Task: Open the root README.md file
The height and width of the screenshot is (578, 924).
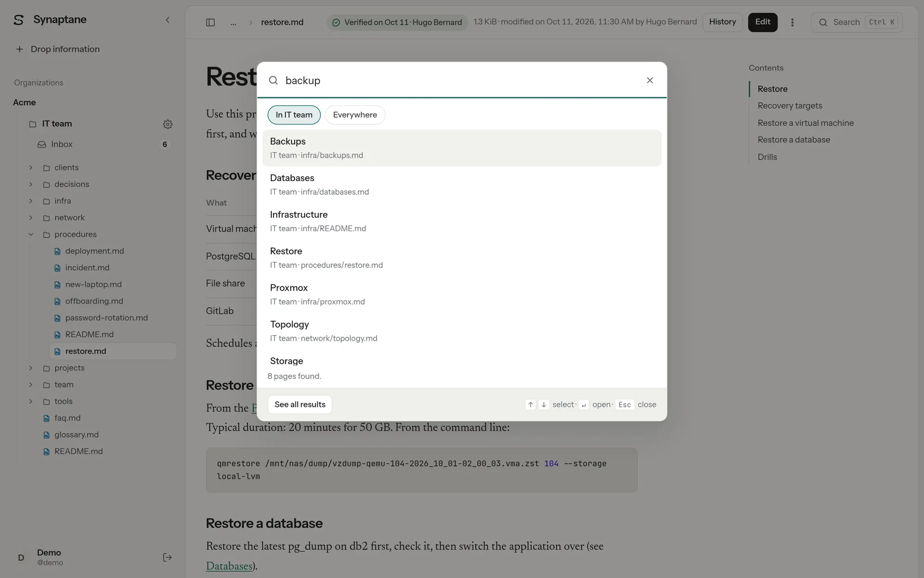Action: [x=79, y=451]
